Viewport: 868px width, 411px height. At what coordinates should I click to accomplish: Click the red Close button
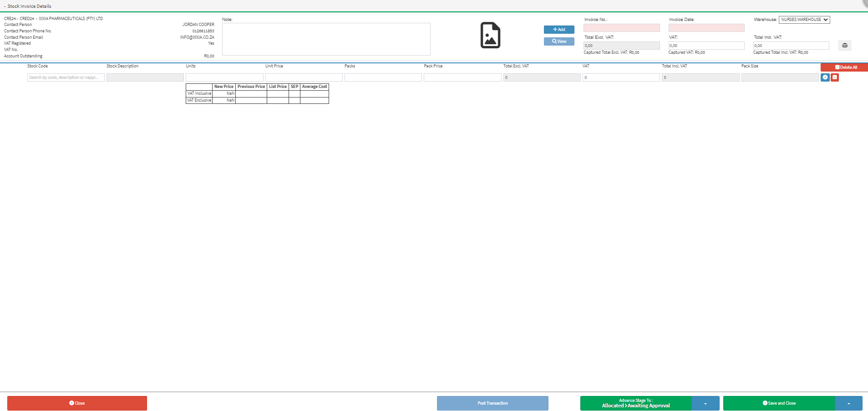coord(77,403)
